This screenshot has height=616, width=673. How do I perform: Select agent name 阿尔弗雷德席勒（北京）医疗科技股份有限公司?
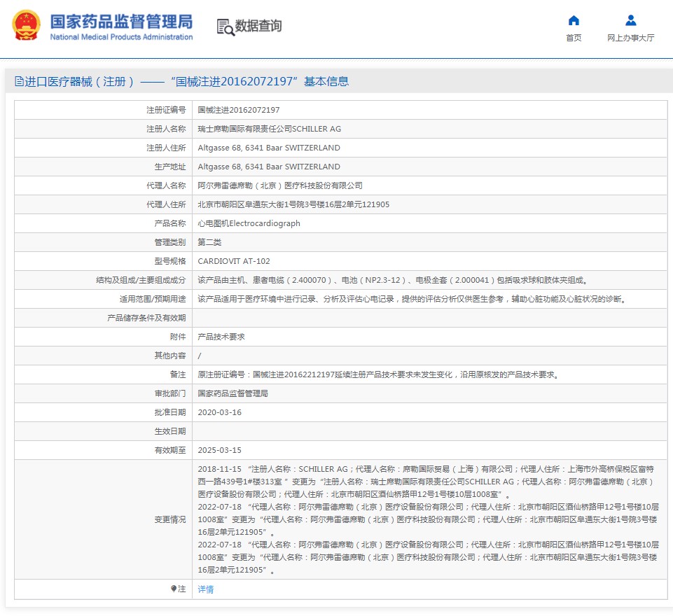tap(280, 185)
